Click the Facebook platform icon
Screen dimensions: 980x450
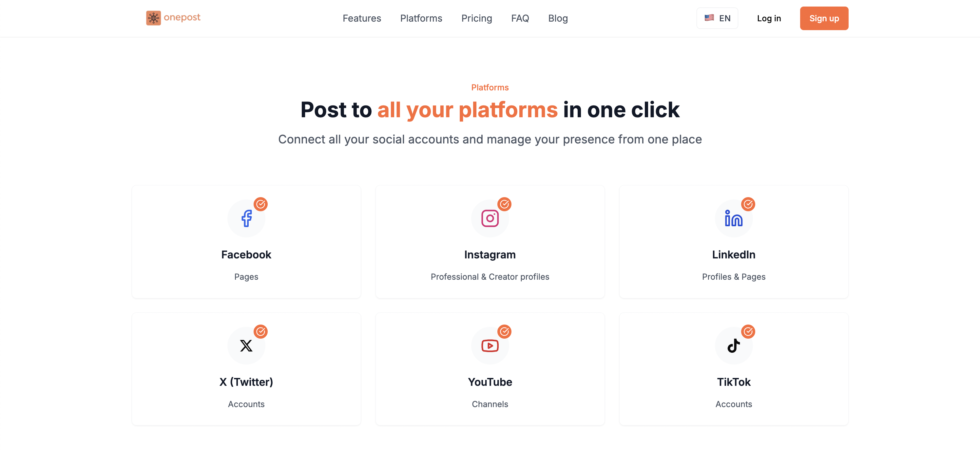[246, 217]
